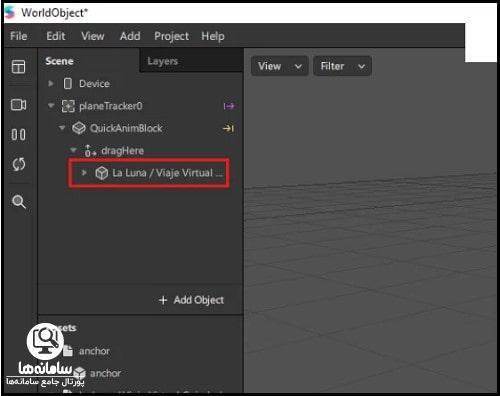Image resolution: width=500 pixels, height=396 pixels.
Task: Click the refresh arrows icon in sidebar
Action: (19, 164)
